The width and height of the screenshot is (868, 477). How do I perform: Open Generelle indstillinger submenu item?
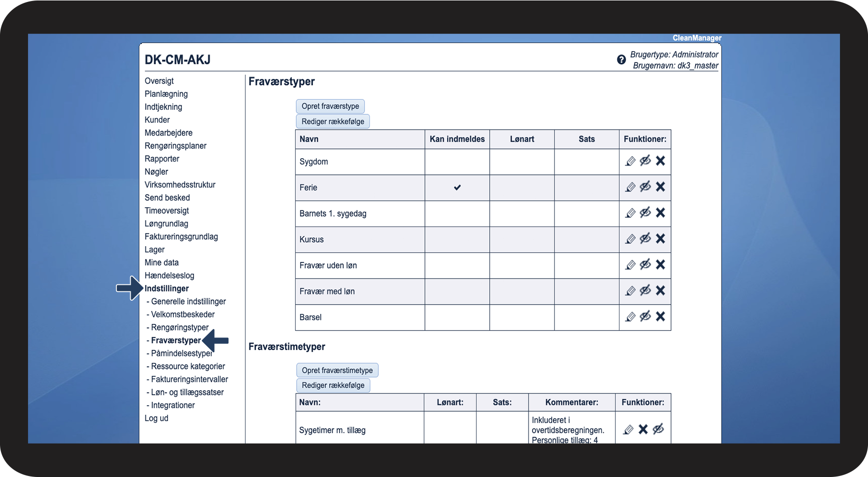coord(188,302)
